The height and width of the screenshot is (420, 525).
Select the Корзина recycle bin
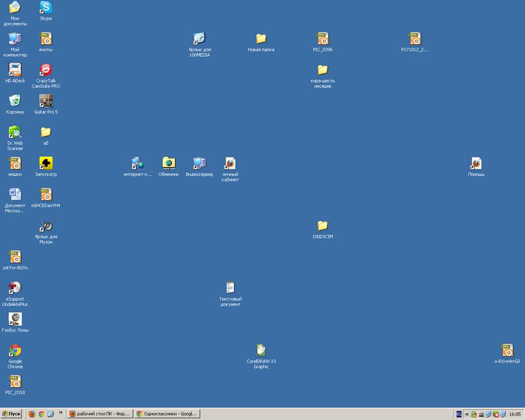click(x=15, y=101)
